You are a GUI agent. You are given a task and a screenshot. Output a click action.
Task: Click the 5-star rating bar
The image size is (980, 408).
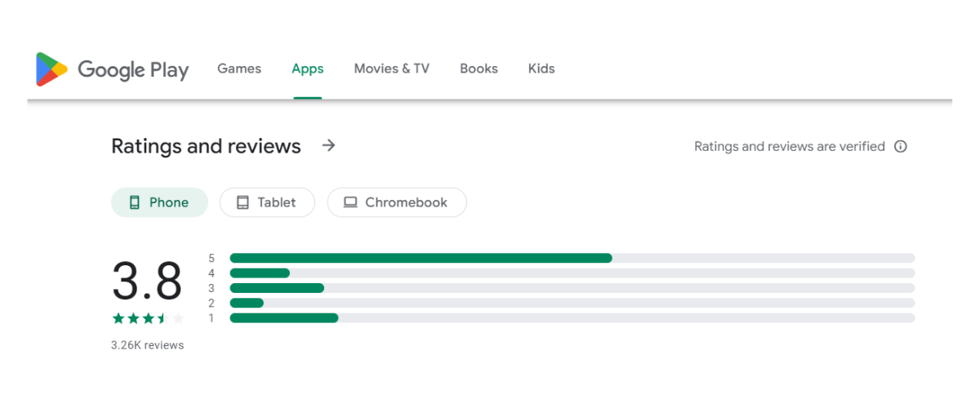click(x=572, y=258)
